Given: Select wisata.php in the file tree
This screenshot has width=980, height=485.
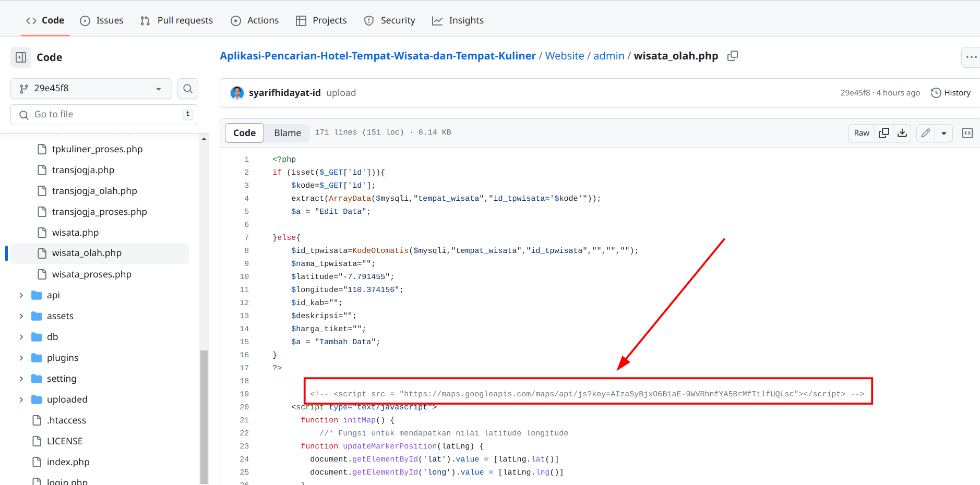Looking at the screenshot, I should 75,232.
